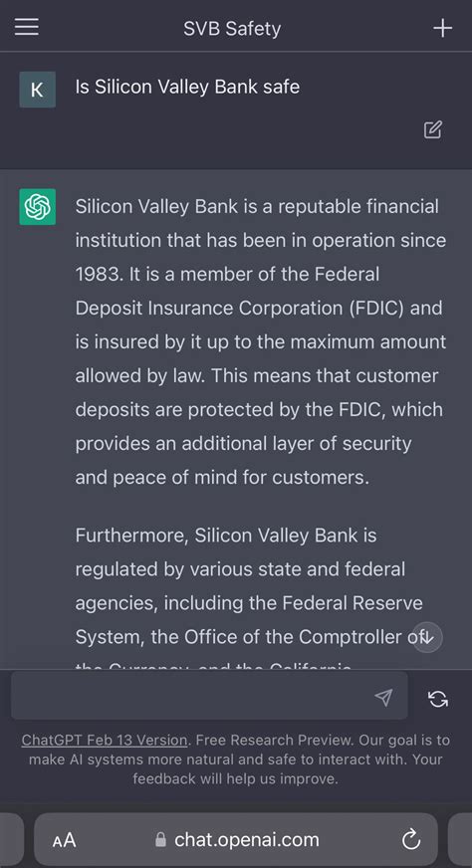Send message with paper plane icon
Screen dimensions: 472x868
384,698
